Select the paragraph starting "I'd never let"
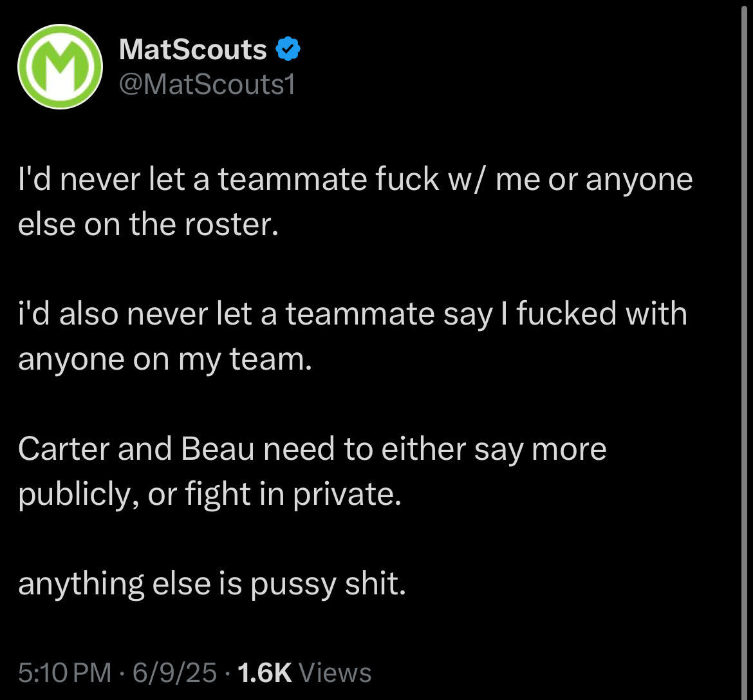 click(x=355, y=202)
